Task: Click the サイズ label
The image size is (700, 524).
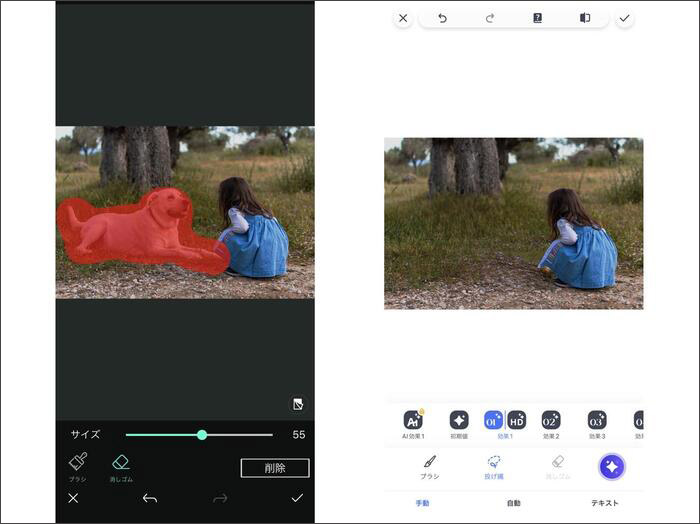Action: [x=85, y=434]
